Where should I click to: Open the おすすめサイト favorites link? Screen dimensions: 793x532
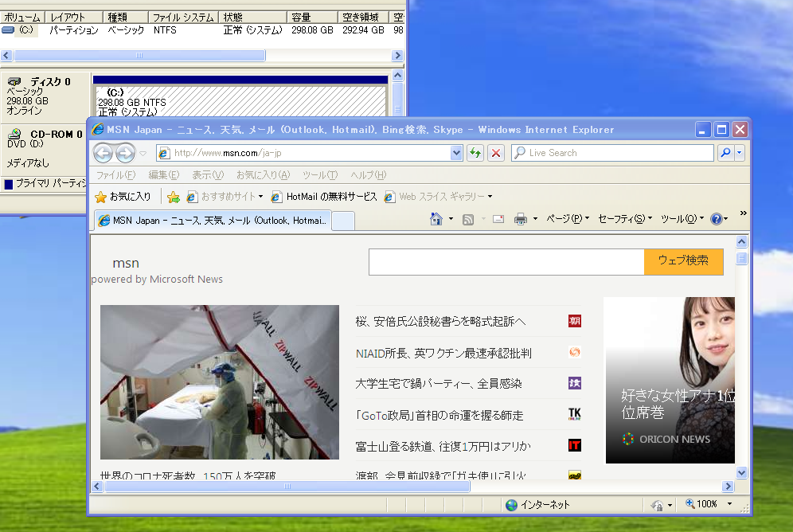click(225, 196)
